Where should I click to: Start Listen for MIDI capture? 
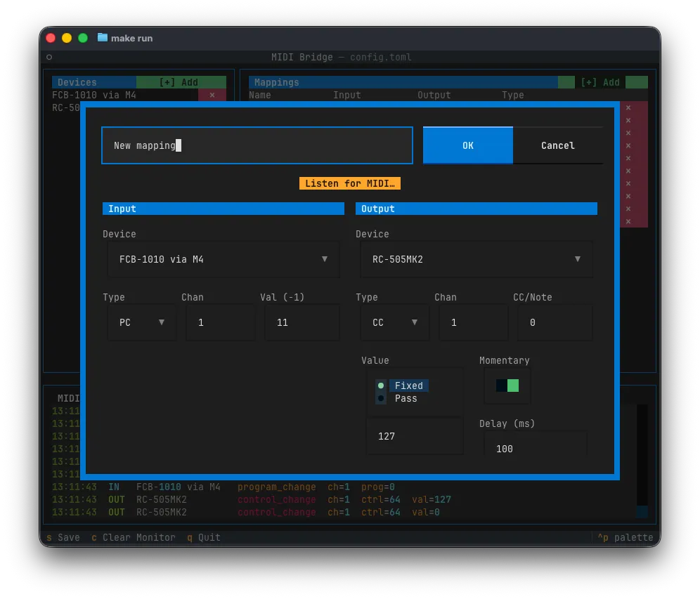point(349,183)
